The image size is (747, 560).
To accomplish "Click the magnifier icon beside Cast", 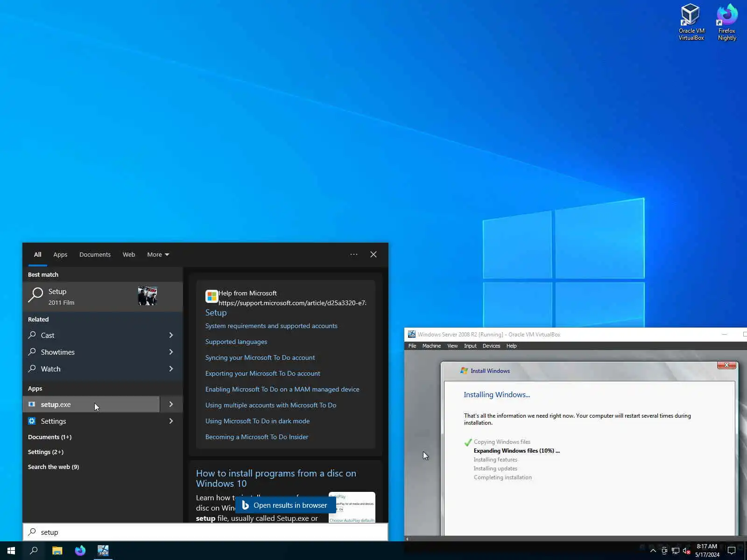I will (32, 335).
